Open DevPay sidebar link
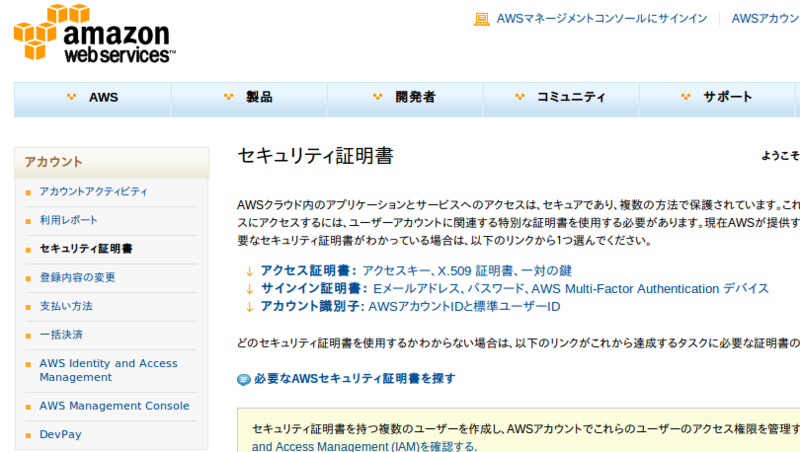The image size is (800, 452). (x=60, y=434)
